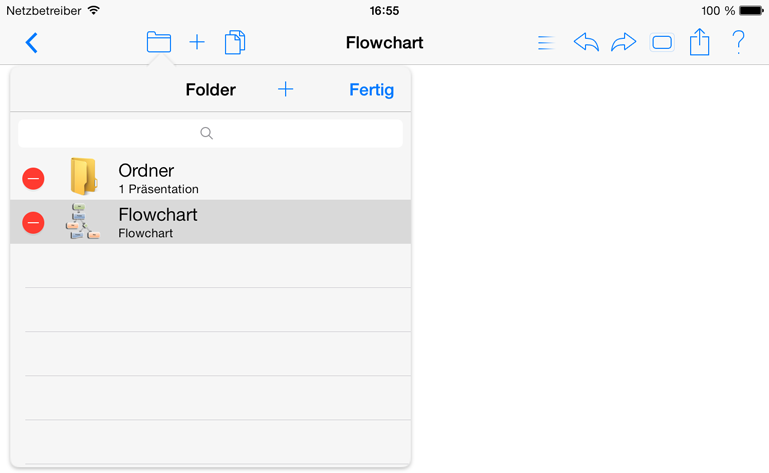Go back with the blue back arrow

(31, 43)
